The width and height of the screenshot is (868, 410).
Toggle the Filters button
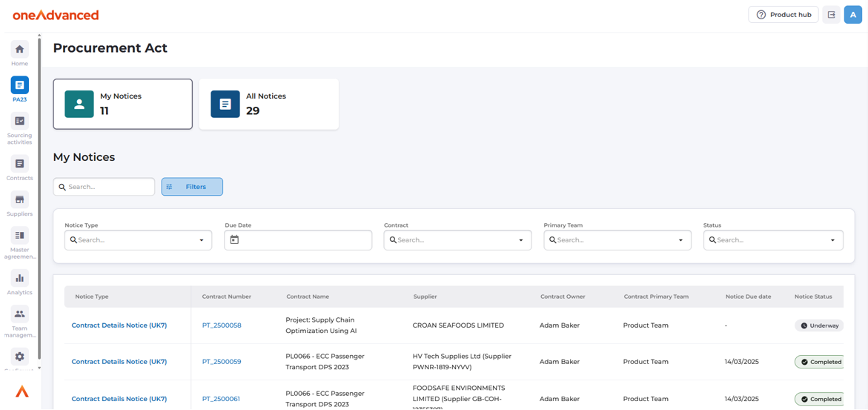(x=192, y=187)
